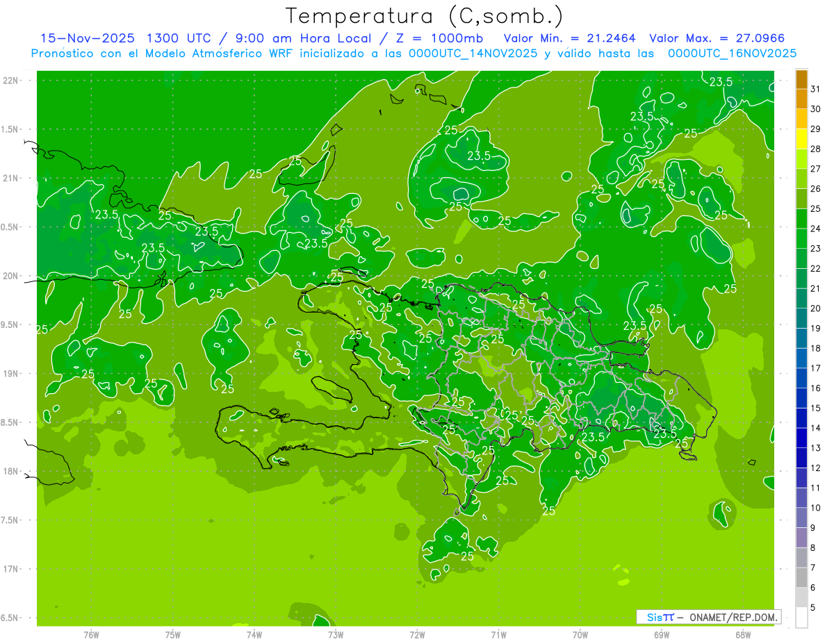Click the '22N' latitude label
The width and height of the screenshot is (834, 644).
tap(12, 81)
